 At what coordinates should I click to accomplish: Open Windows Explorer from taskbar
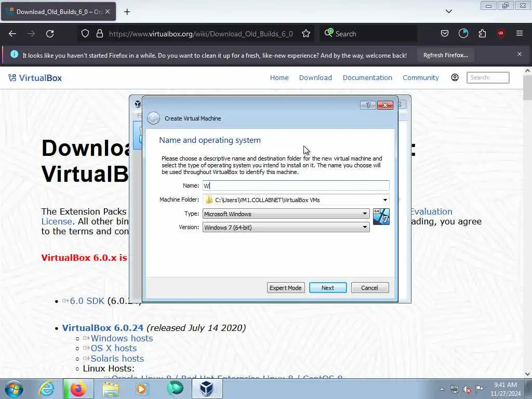tap(111, 389)
